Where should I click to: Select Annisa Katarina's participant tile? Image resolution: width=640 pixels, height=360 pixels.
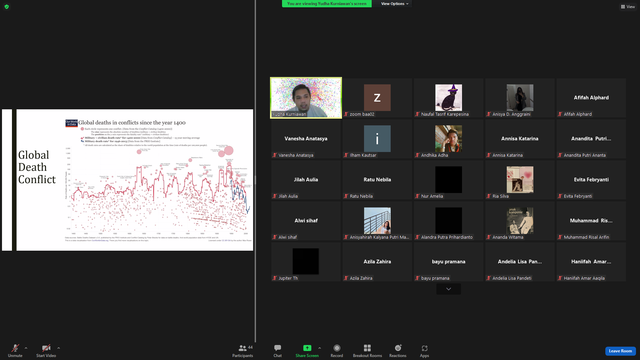tap(520, 139)
